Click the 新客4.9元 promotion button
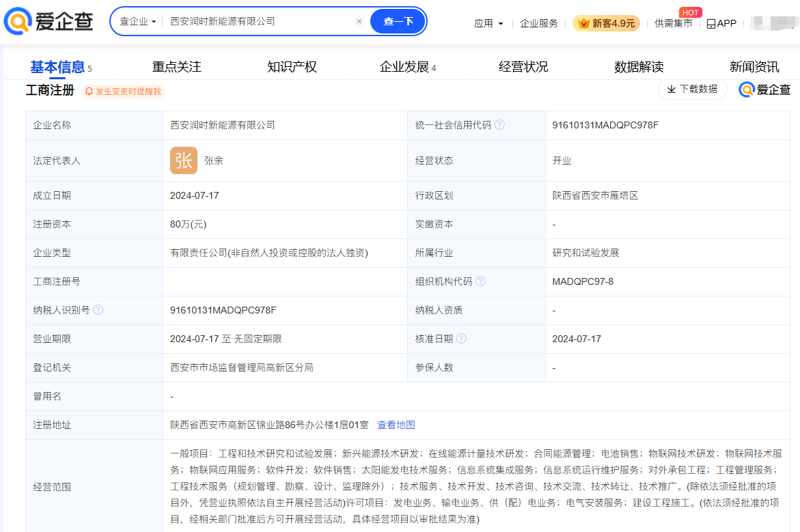The image size is (800, 532). (x=606, y=23)
